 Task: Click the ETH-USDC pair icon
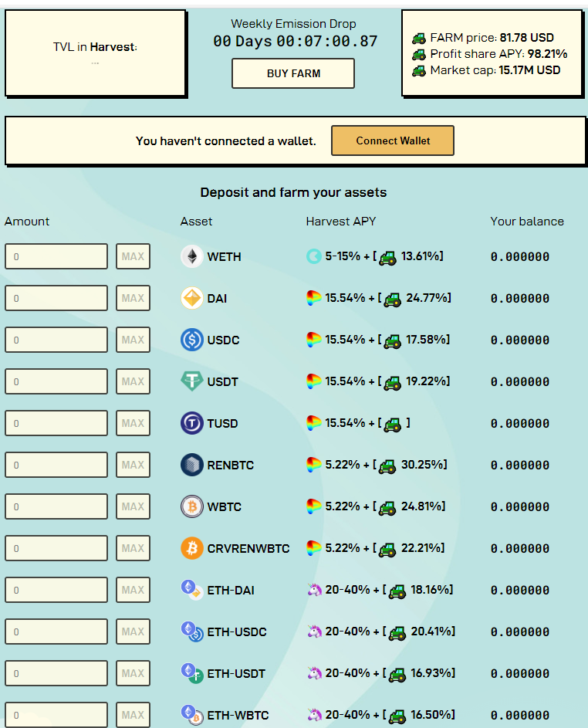(191, 631)
